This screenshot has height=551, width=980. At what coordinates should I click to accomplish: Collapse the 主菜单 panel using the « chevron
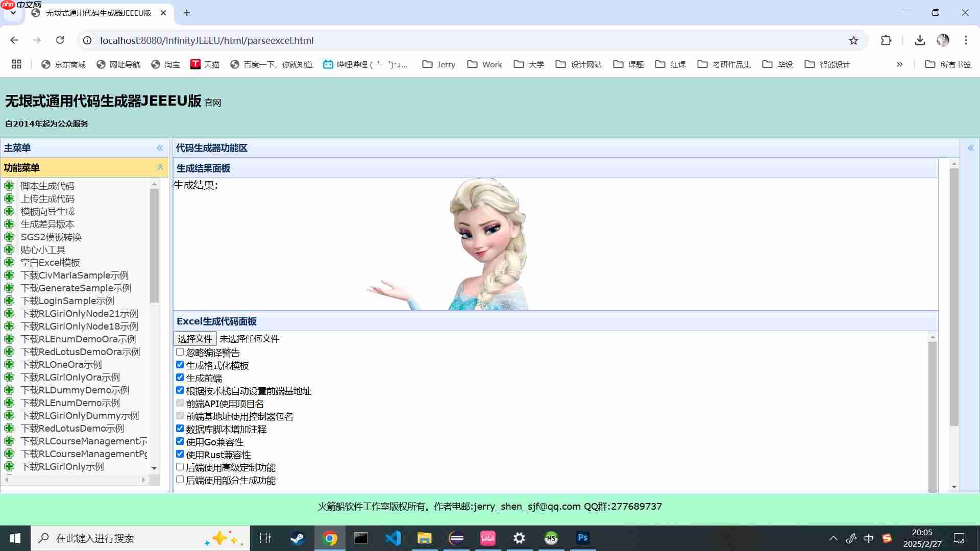[x=160, y=147]
